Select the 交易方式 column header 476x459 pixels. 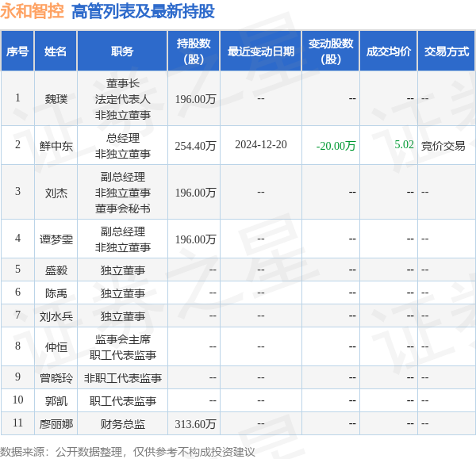coord(447,51)
